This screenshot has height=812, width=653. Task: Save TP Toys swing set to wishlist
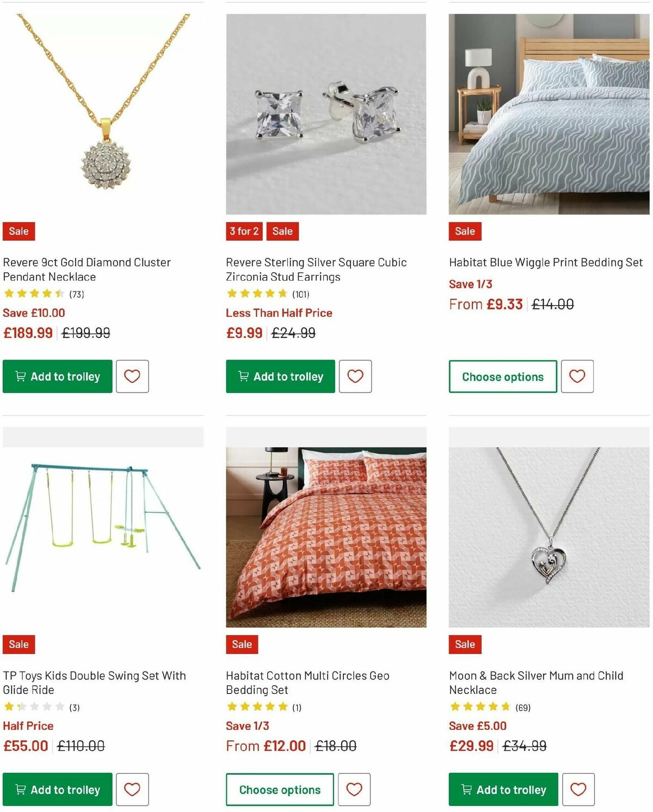tap(132, 789)
